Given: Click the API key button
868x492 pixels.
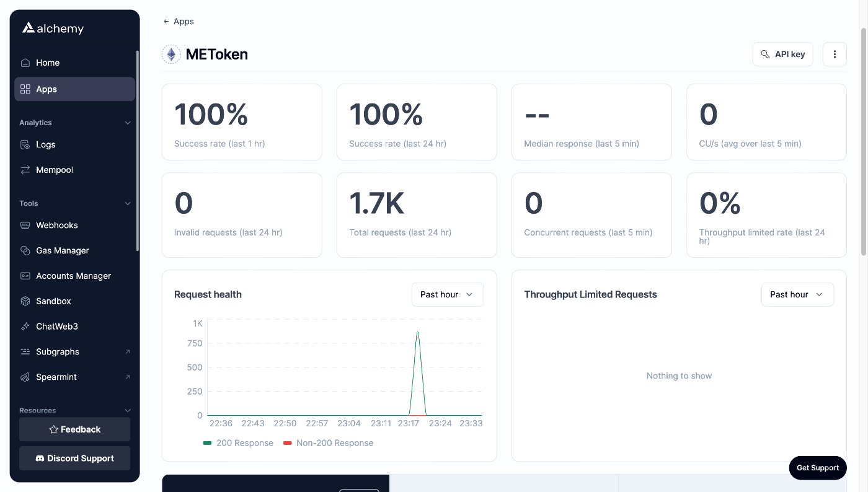Looking at the screenshot, I should tap(782, 55).
